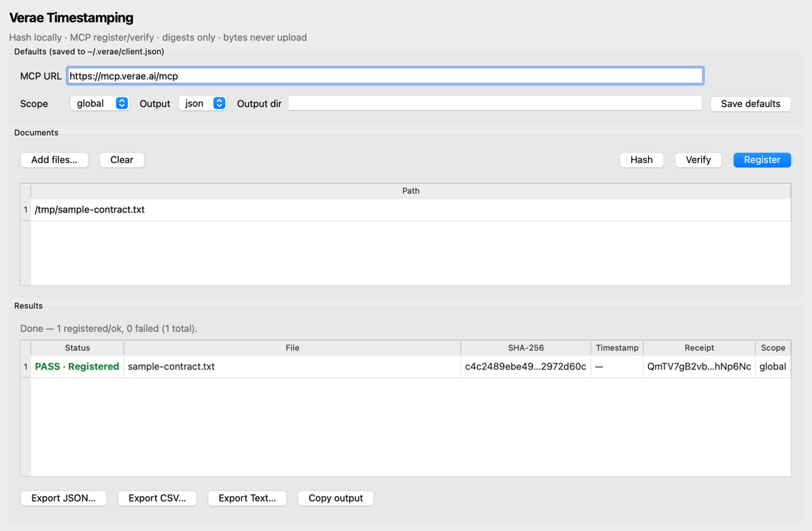The image size is (812, 531).
Task: Select the PASS · Registered status cell
Action: pos(78,367)
